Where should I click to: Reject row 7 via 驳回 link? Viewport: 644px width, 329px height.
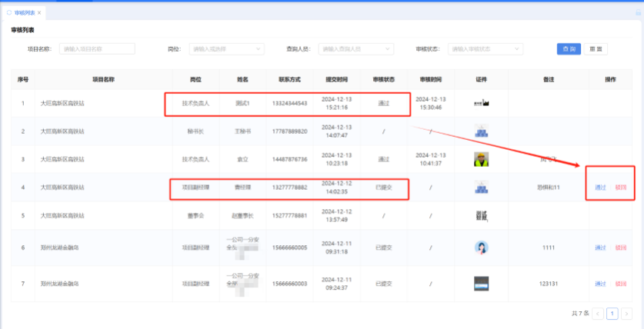[620, 283]
